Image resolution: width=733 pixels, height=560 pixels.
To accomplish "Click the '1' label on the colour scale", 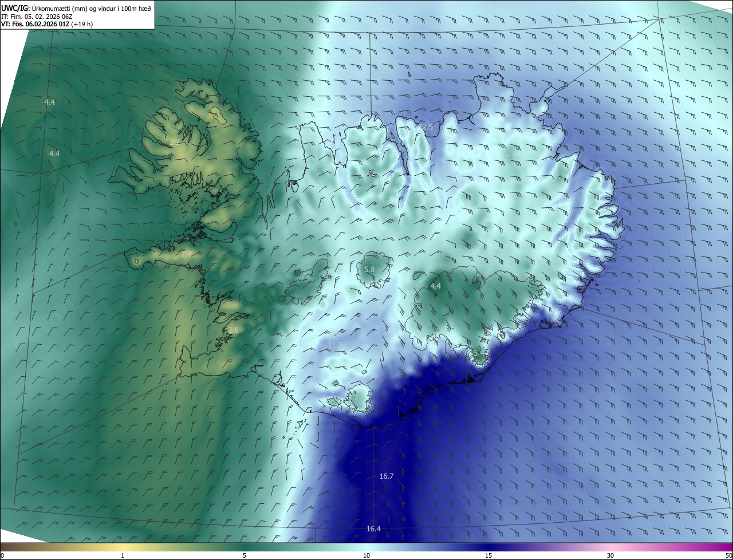I will coord(123,556).
